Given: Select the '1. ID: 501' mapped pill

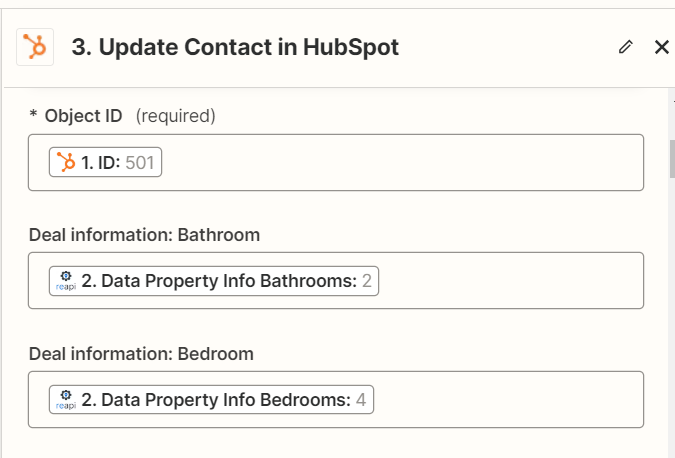Looking at the screenshot, I should coord(105,162).
